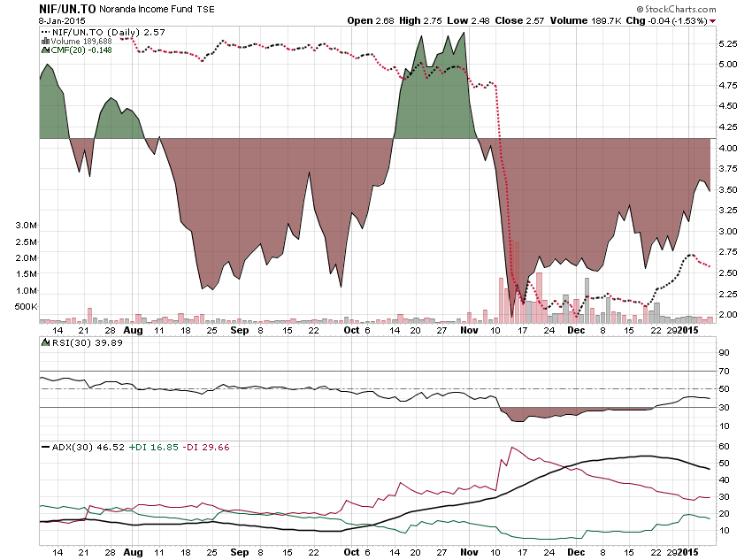Click the red down-arrow beside Chg value
Viewport: 752px width, 560px height.
(713, 21)
